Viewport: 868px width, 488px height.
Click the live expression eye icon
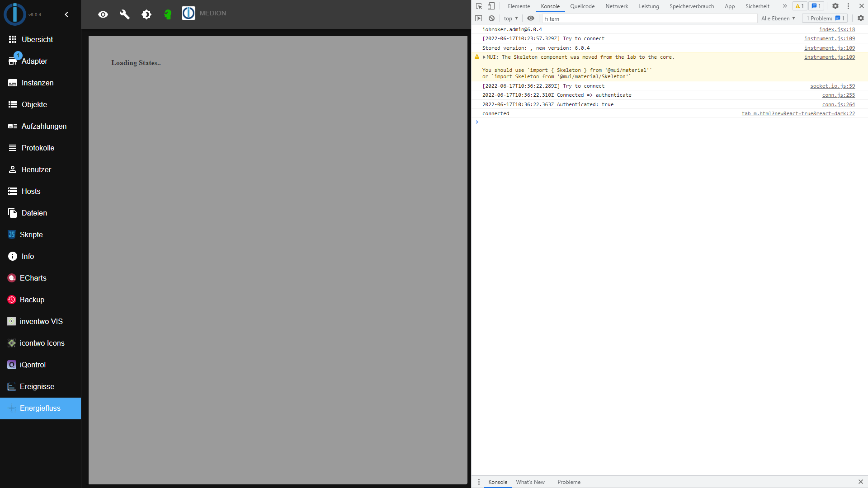point(531,19)
